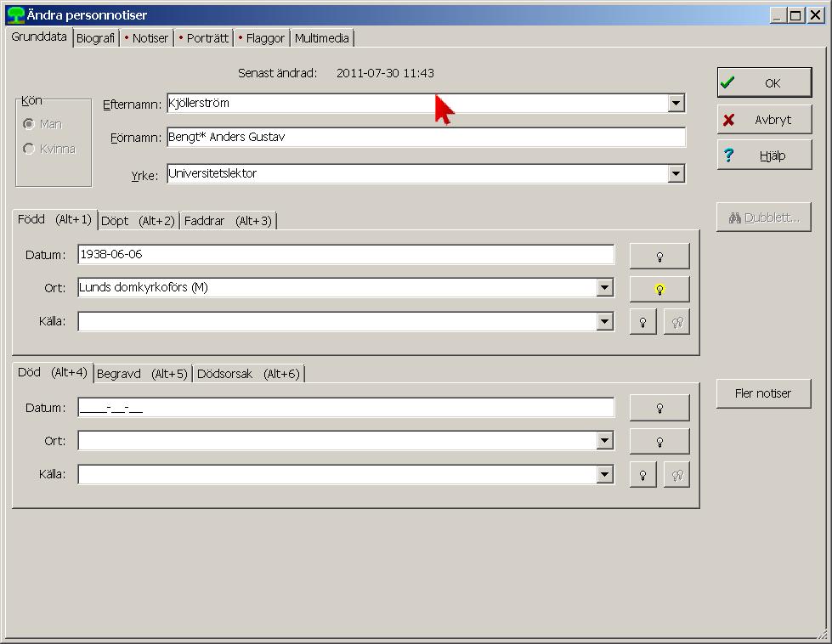Expand the Efternamn dropdown arrow
Screen dimensions: 832x644
coord(676,103)
